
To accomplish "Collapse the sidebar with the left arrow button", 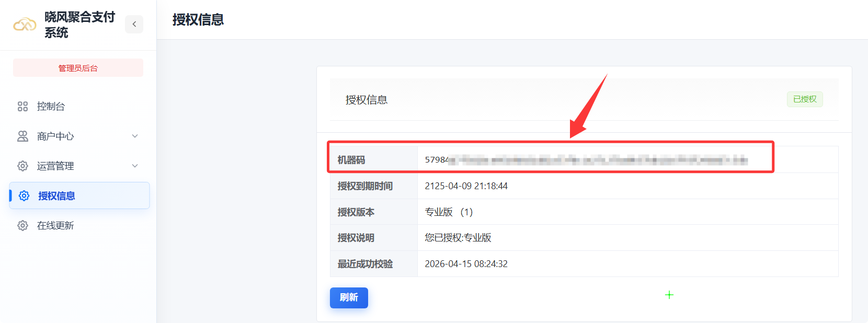I will click(134, 24).
